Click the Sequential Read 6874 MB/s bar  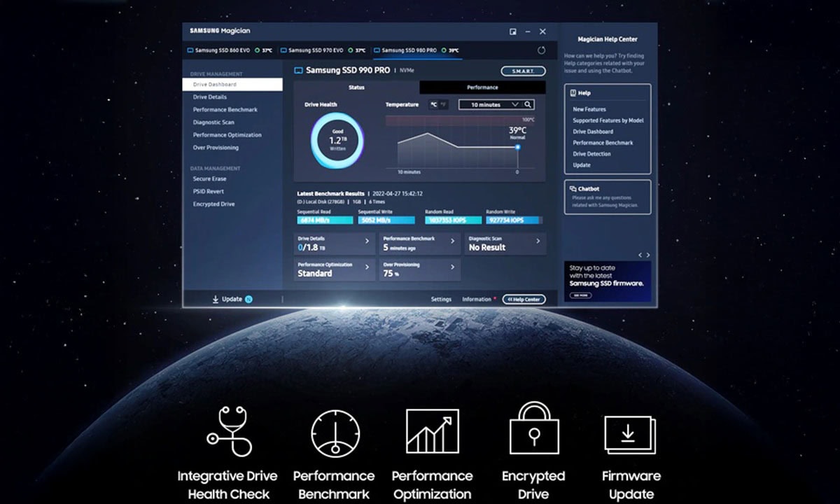click(325, 220)
